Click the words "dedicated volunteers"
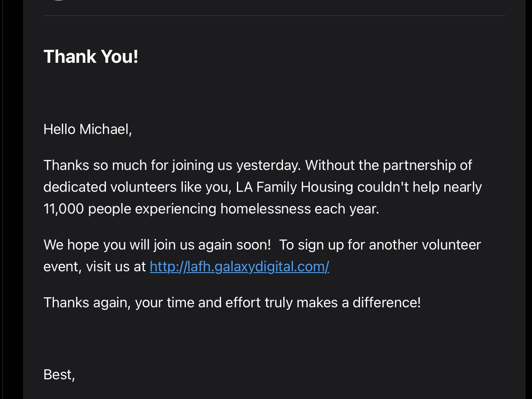The image size is (532, 399). coord(110,187)
